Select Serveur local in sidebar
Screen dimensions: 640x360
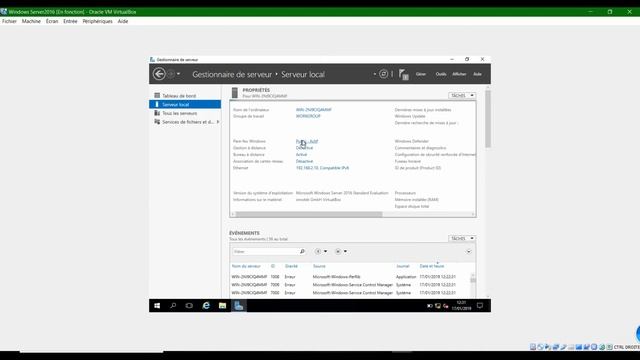coord(185,104)
